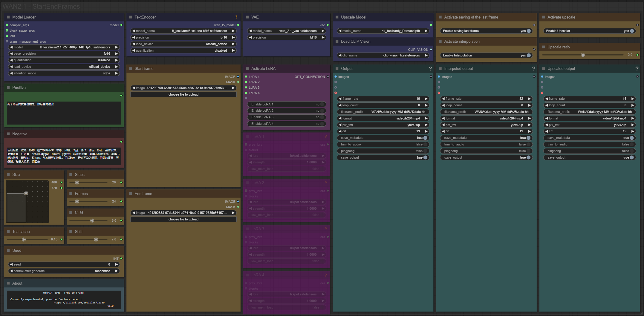Collapse the Model Loader node using its title square
644x316 pixels.
[x=8, y=17]
